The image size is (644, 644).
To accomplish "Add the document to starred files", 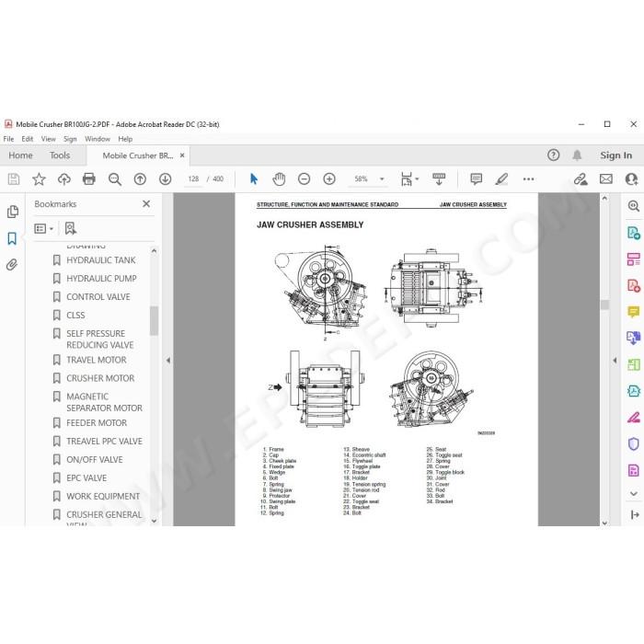I will [x=39, y=179].
